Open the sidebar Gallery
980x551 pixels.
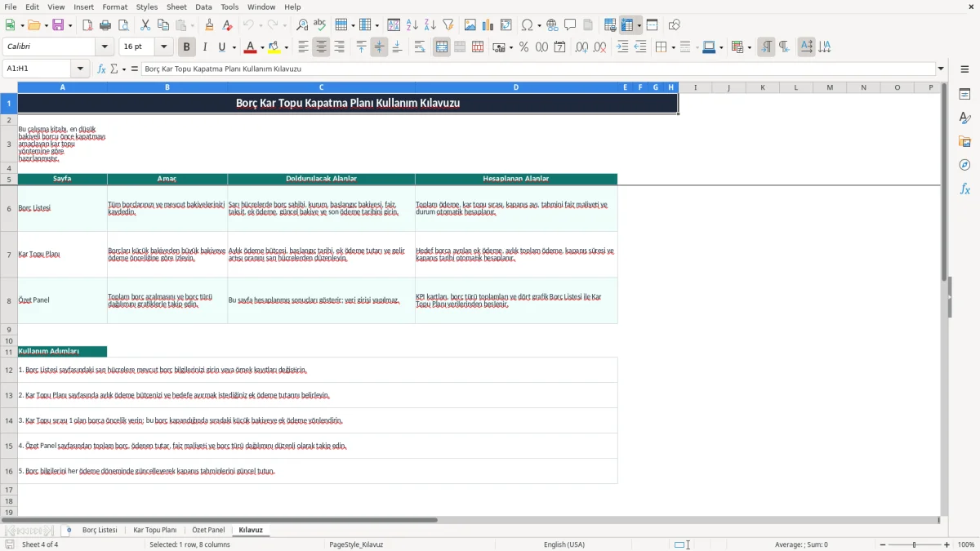964,142
